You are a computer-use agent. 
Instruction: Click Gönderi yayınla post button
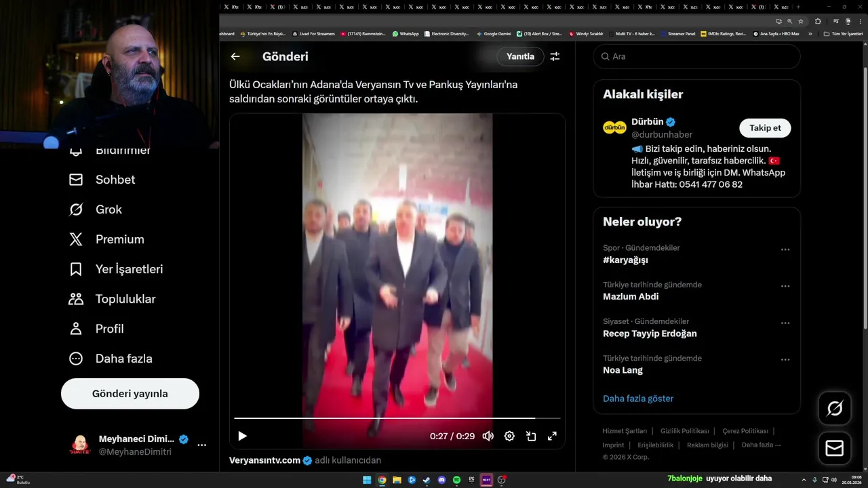coord(130,394)
